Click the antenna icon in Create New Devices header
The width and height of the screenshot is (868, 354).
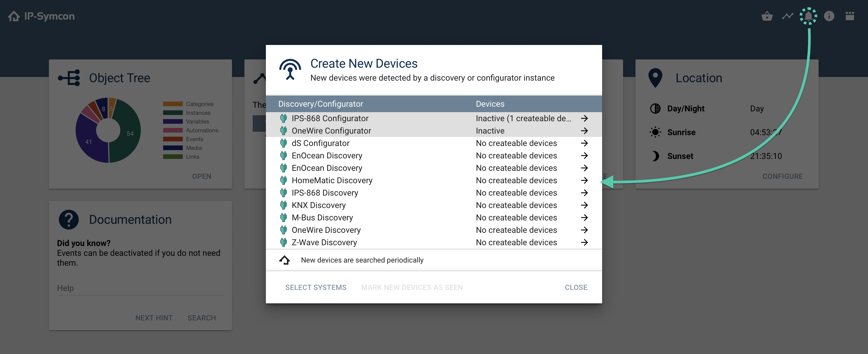pyautogui.click(x=290, y=70)
